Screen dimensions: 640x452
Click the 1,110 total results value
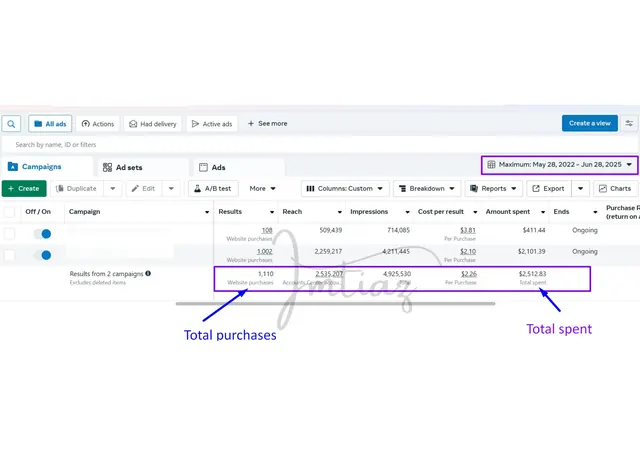(x=266, y=274)
